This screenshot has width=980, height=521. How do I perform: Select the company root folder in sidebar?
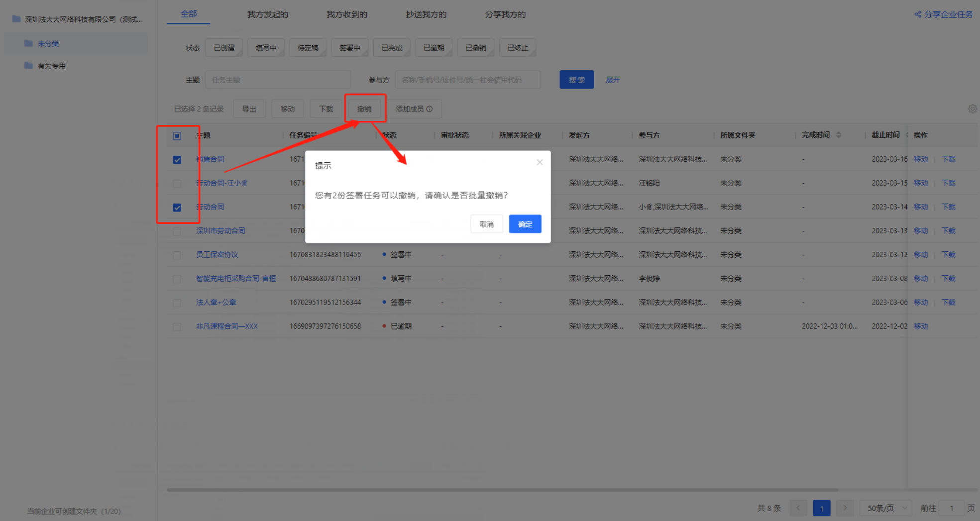tap(77, 19)
